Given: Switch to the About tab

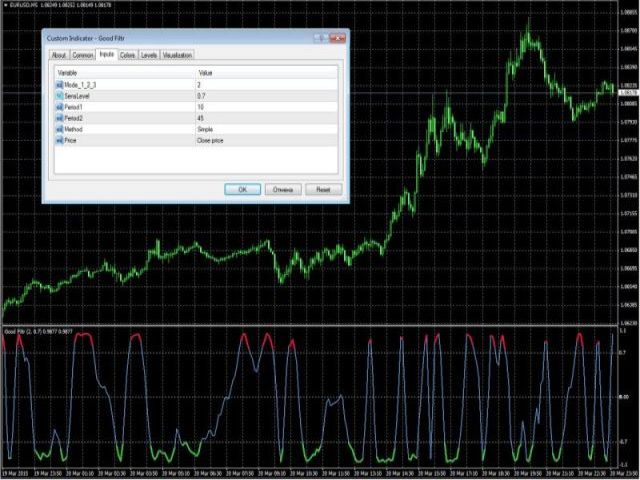Looking at the screenshot, I should (59, 55).
